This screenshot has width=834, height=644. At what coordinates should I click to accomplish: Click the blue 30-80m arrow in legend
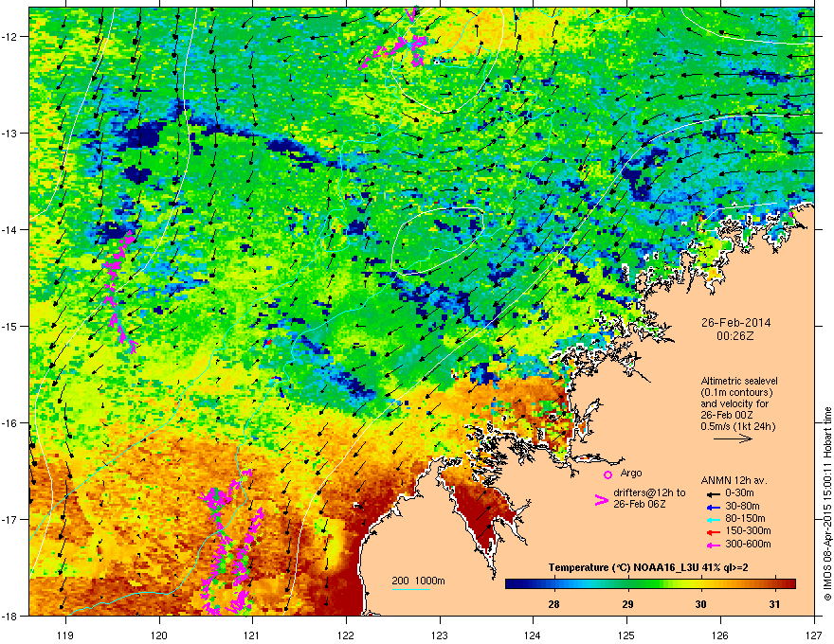click(712, 507)
